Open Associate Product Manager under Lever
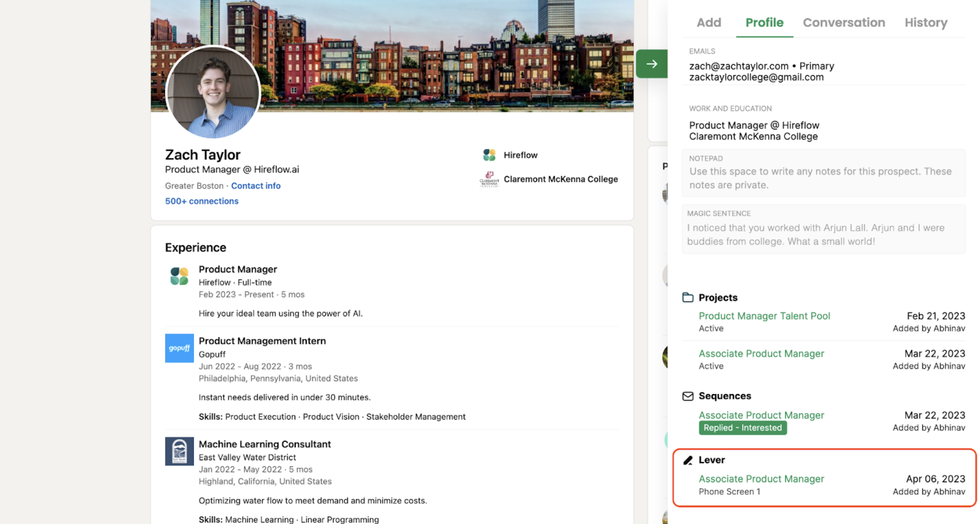Image resolution: width=980 pixels, height=524 pixels. click(761, 479)
